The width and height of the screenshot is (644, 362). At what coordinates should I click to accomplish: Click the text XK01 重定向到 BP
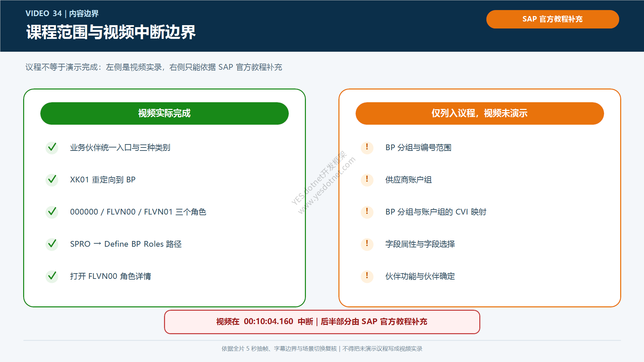pos(103,180)
